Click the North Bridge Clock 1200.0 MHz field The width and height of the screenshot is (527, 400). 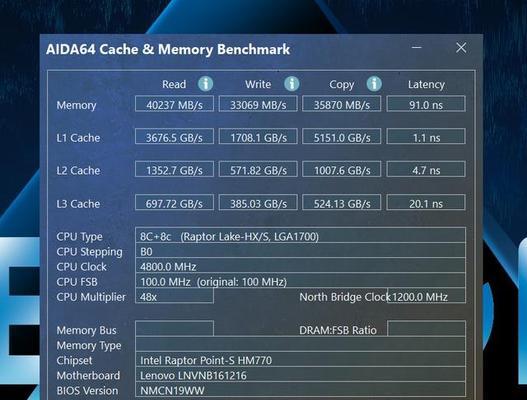pos(426,296)
